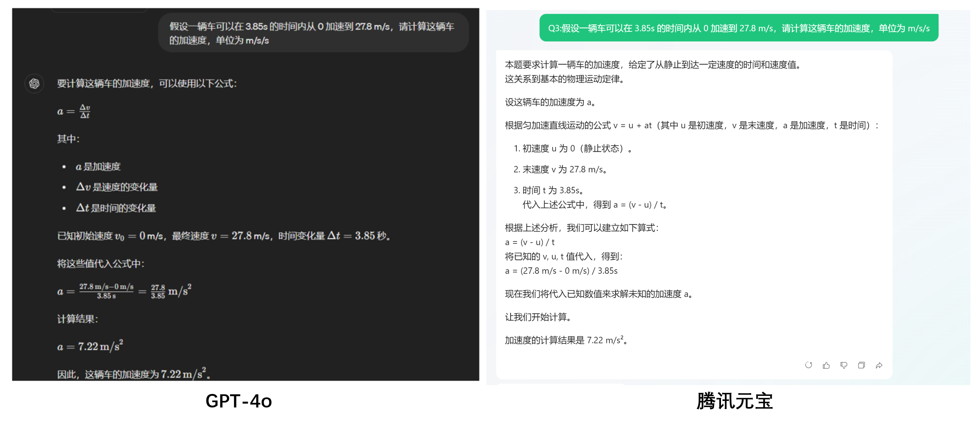
Task: Click the line beginning '已知初始速度'
Action: coord(224,236)
